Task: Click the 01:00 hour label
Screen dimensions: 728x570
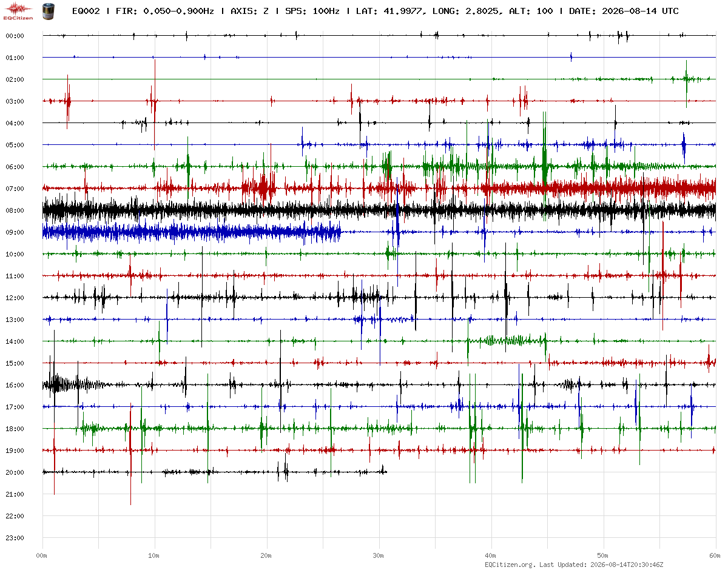Action: (x=15, y=58)
